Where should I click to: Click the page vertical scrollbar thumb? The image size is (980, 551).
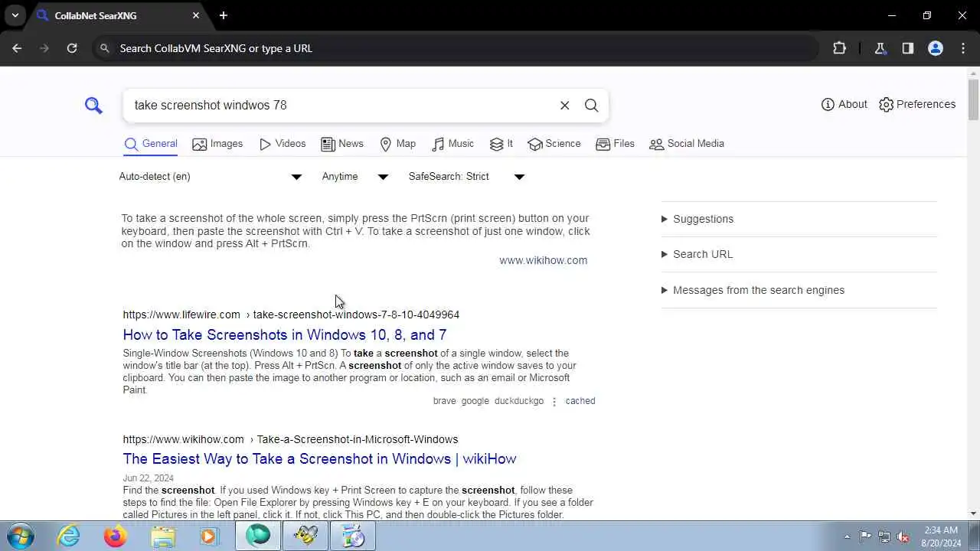[x=973, y=99]
